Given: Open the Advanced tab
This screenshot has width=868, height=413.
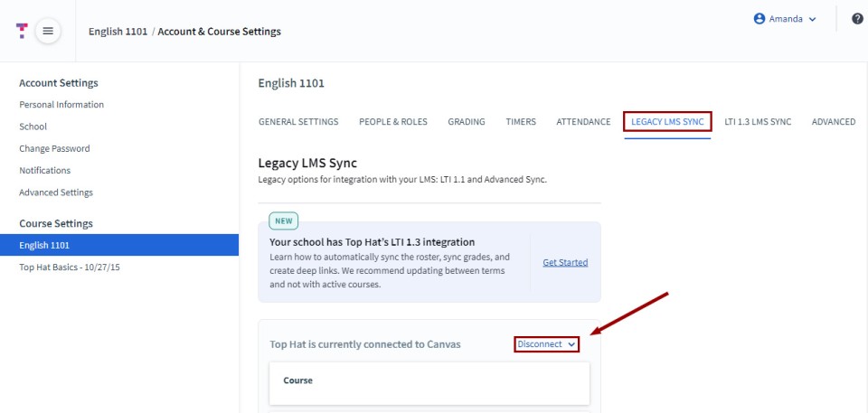Looking at the screenshot, I should (x=834, y=122).
